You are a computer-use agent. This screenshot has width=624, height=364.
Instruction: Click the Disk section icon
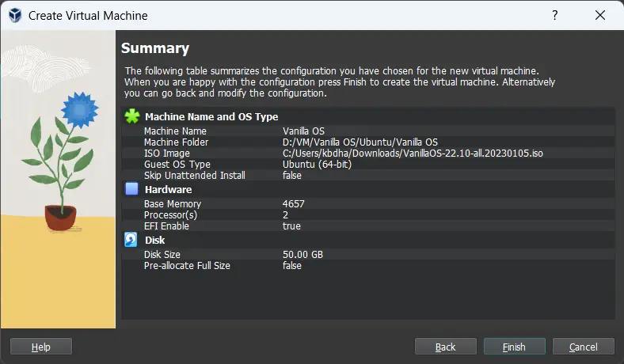click(131, 240)
